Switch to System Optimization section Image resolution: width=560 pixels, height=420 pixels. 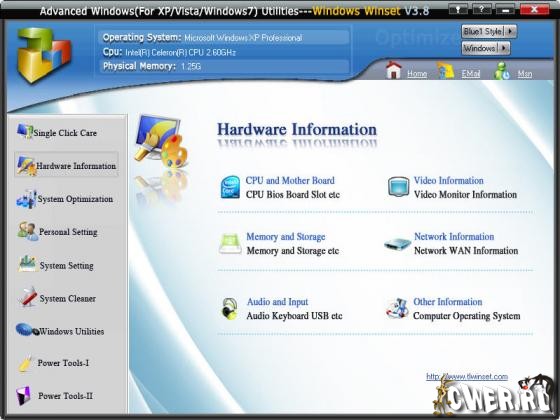click(75, 199)
